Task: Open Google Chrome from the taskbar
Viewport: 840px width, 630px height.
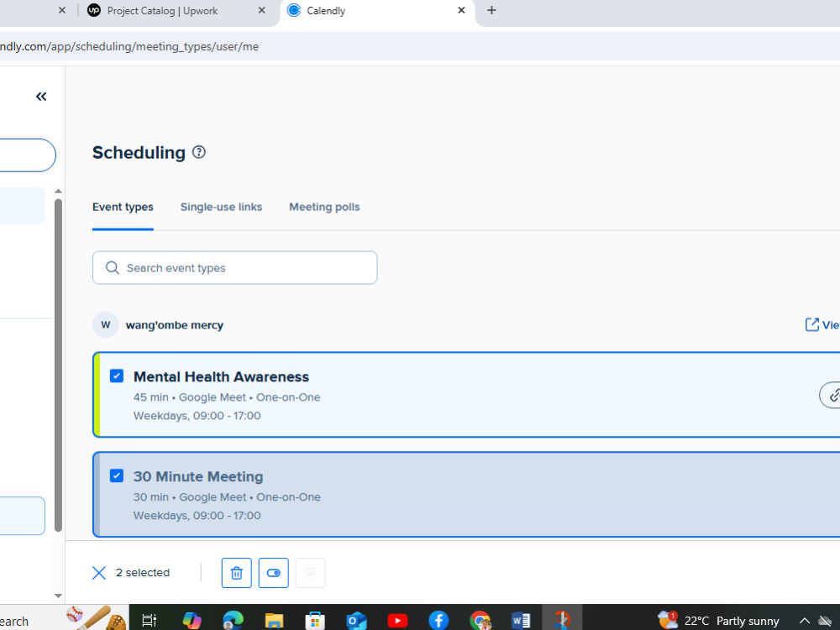Action: click(x=480, y=621)
